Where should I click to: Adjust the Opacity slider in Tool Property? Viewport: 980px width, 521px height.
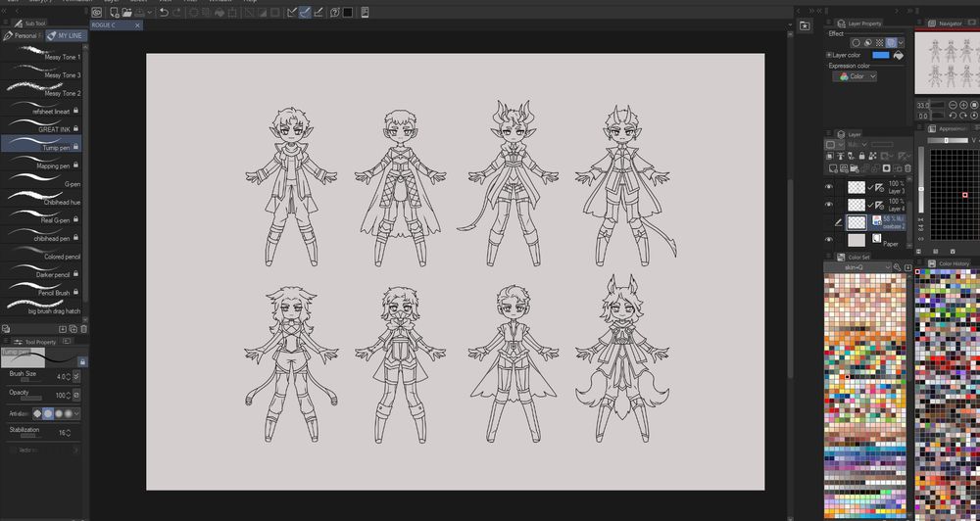tap(31, 398)
